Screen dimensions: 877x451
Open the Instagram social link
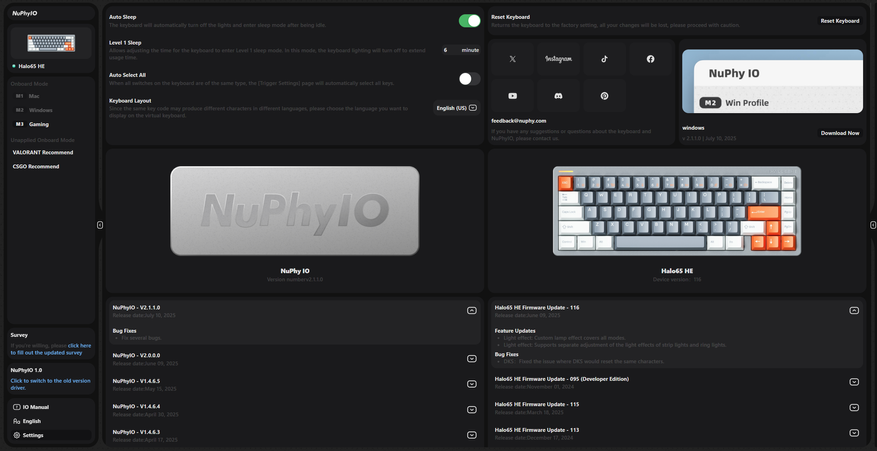pyautogui.click(x=558, y=59)
